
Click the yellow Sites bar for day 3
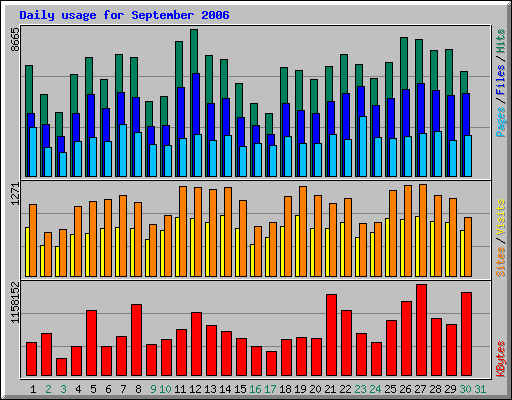(x=57, y=261)
